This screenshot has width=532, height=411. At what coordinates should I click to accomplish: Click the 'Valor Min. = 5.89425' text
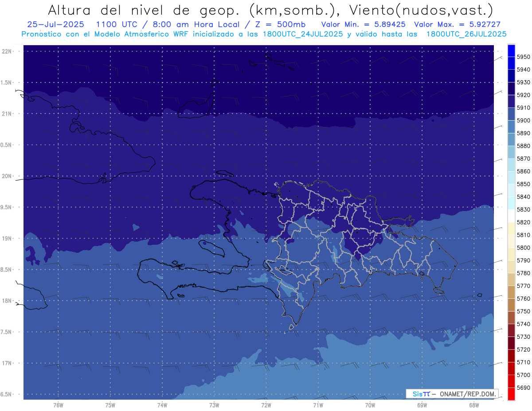click(x=363, y=24)
